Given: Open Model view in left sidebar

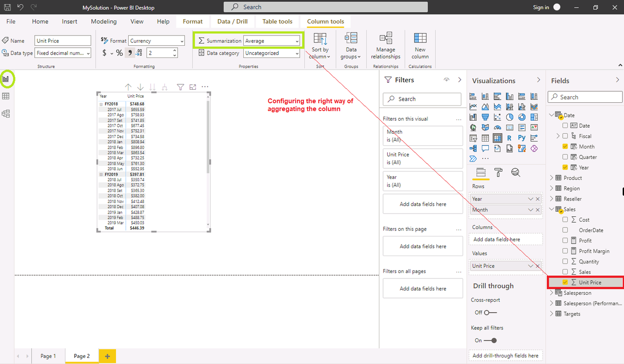Looking at the screenshot, I should [x=6, y=114].
